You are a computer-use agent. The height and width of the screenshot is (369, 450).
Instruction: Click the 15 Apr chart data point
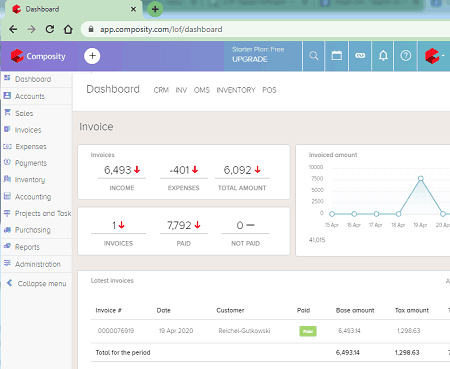point(332,214)
